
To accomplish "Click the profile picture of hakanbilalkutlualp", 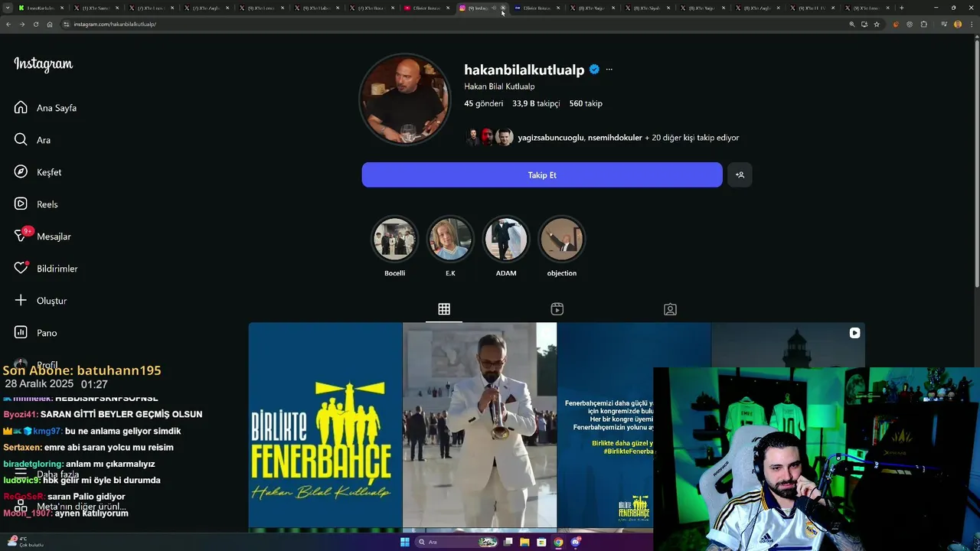I will 405,99.
